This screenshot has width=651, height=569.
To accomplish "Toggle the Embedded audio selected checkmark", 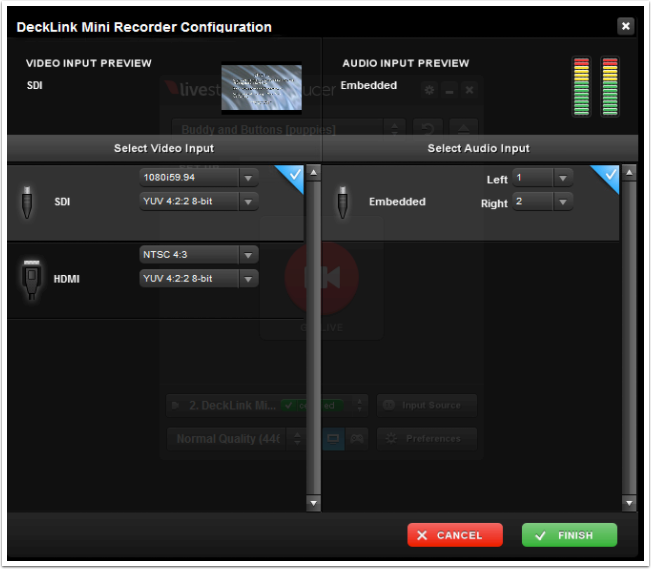I will [608, 176].
